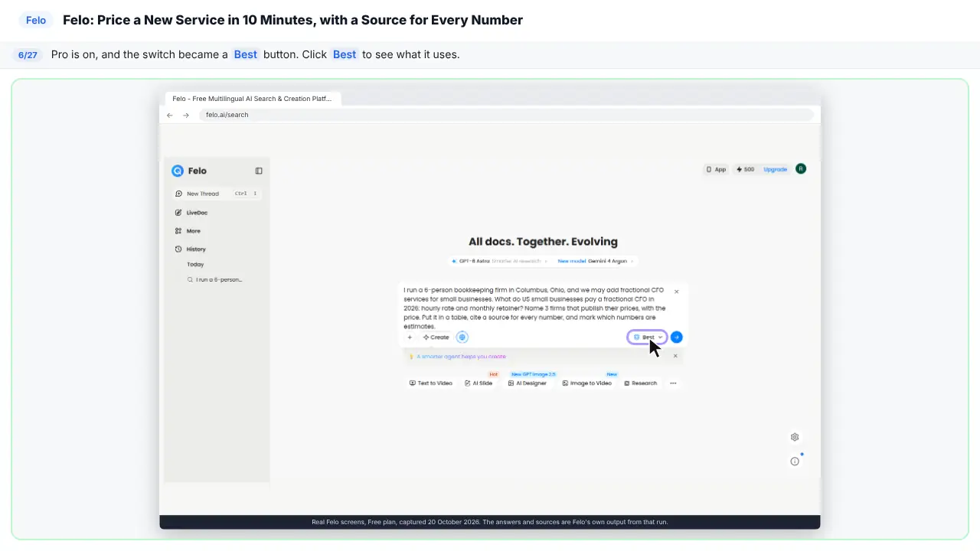980x551 pixels.
Task: Click the blue send arrow button
Action: coord(676,337)
